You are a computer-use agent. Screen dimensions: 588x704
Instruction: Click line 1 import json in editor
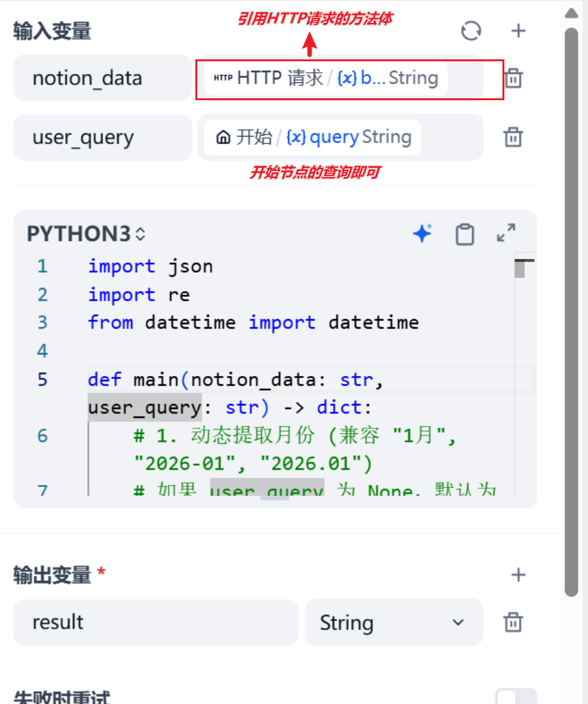click(x=150, y=266)
